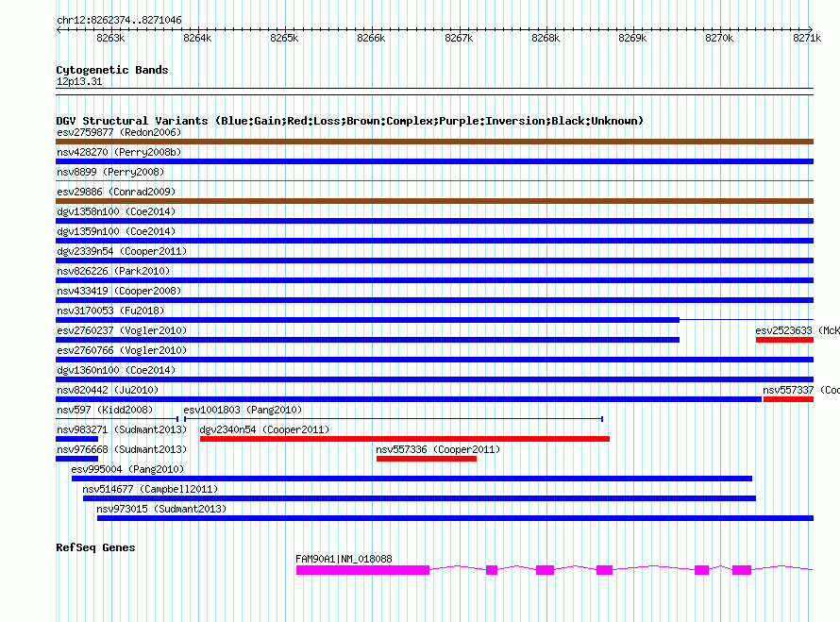The width and height of the screenshot is (840, 622).
Task: Open the nsv514677 (Campbell2011) variant label
Action: [150, 489]
